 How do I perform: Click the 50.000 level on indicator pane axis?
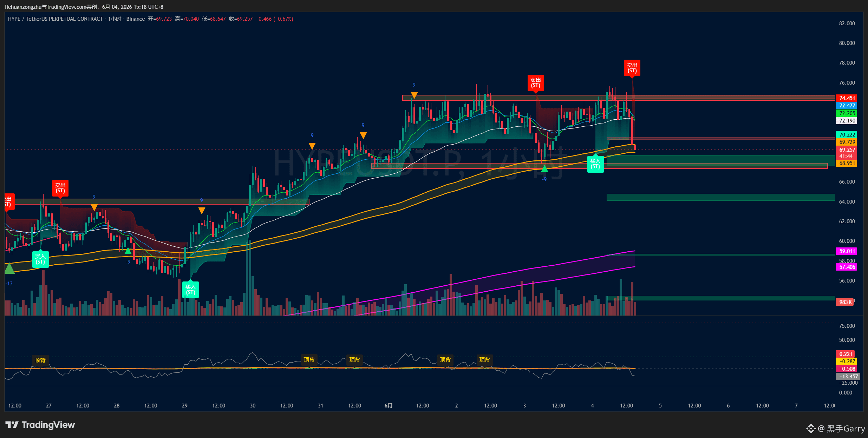tap(847, 340)
